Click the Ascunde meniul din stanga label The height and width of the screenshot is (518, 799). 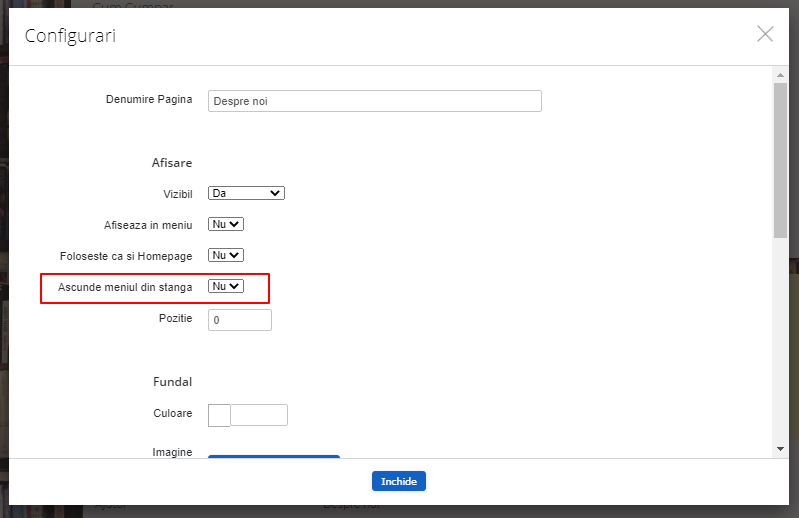point(125,287)
